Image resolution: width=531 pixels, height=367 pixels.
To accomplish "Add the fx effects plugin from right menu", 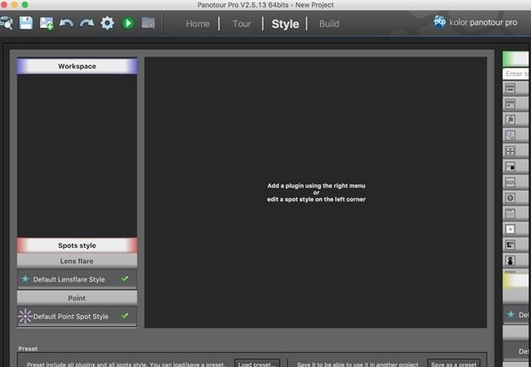I will coord(510,120).
